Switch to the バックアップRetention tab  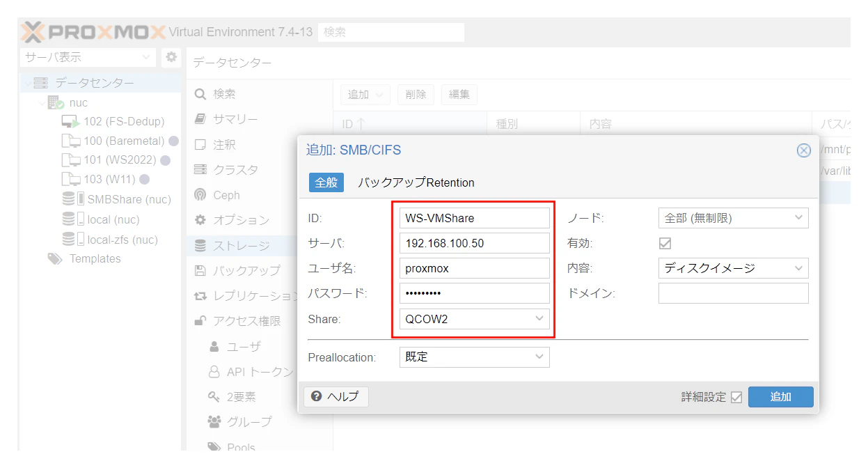click(416, 182)
